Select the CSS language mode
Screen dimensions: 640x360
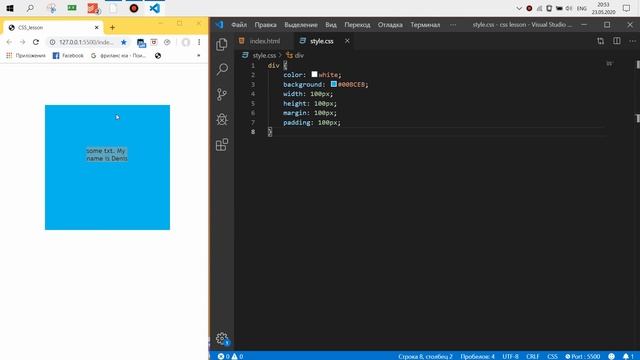click(552, 356)
